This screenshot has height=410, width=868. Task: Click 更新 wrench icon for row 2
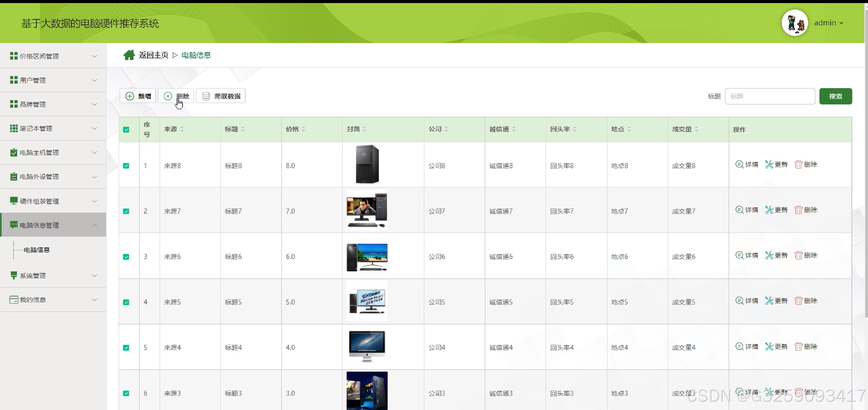click(769, 210)
